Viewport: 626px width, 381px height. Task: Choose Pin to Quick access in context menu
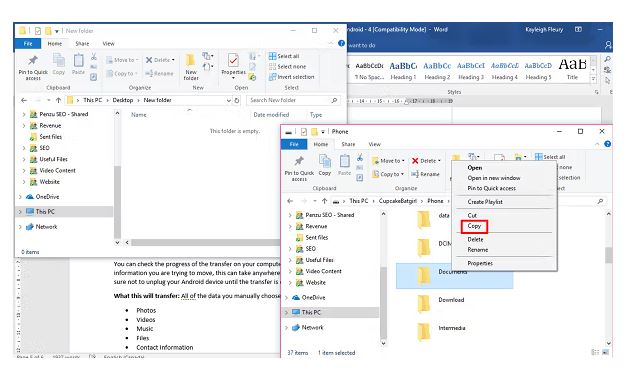504,189
